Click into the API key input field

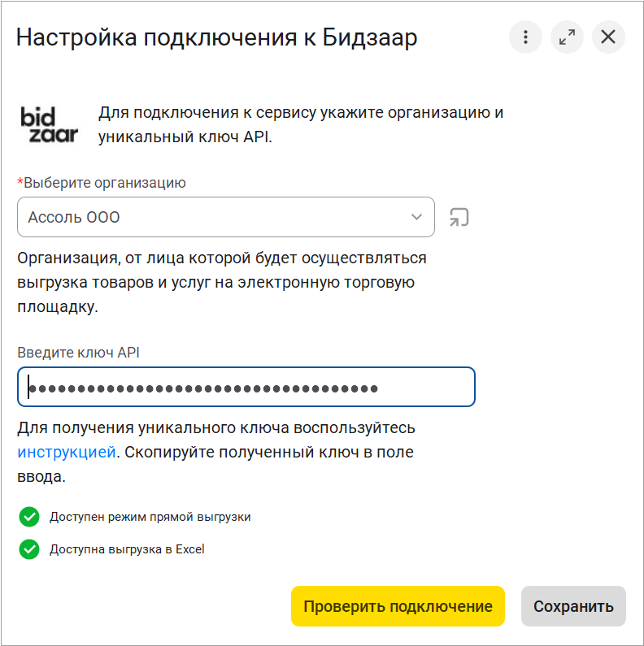pos(246,387)
